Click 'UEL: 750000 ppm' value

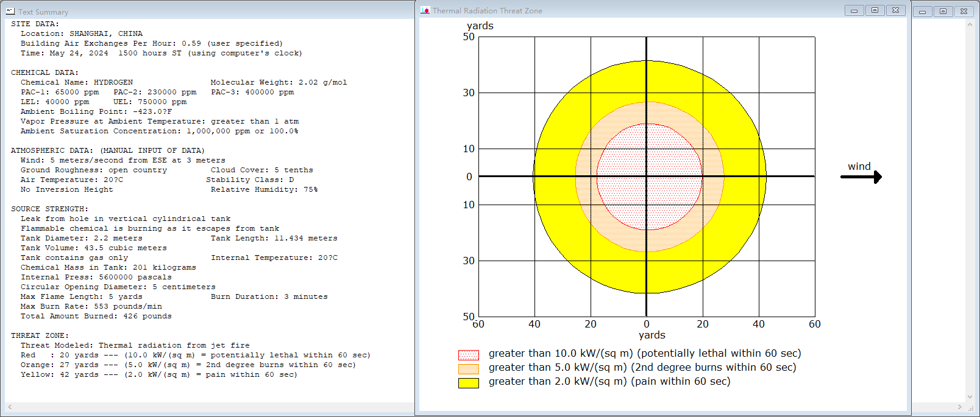coord(150,102)
